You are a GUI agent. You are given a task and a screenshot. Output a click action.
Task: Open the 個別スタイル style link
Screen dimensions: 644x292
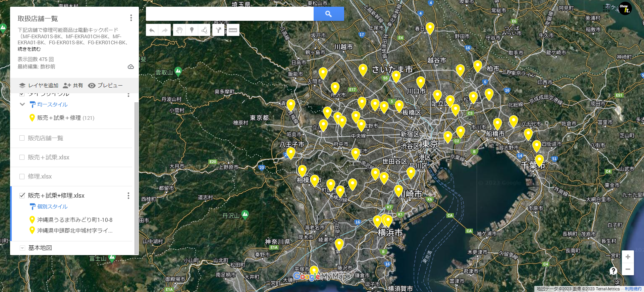pyautogui.click(x=52, y=206)
